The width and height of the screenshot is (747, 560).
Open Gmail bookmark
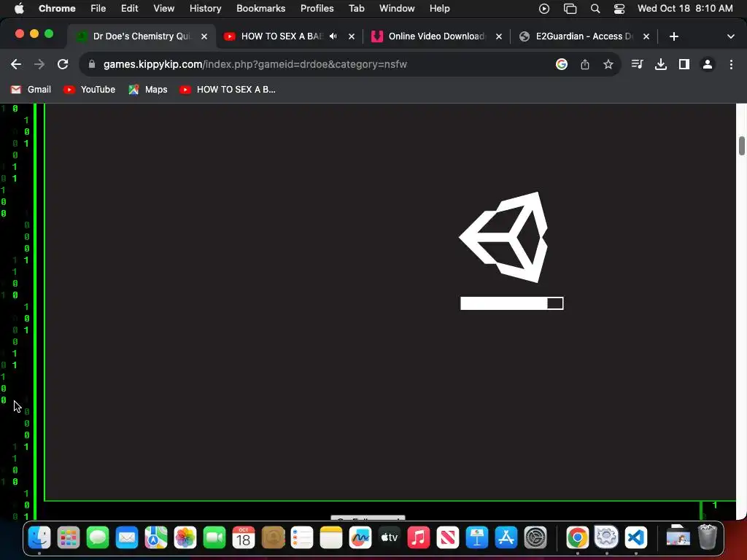pos(31,90)
